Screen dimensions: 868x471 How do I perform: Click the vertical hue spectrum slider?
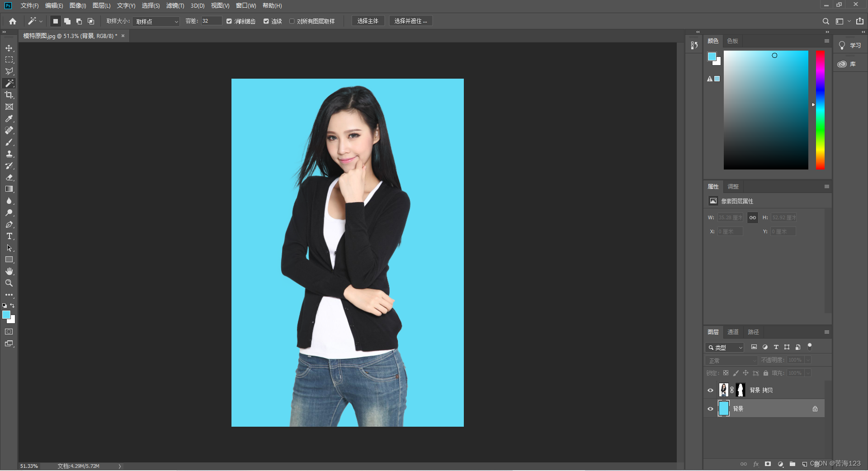820,110
